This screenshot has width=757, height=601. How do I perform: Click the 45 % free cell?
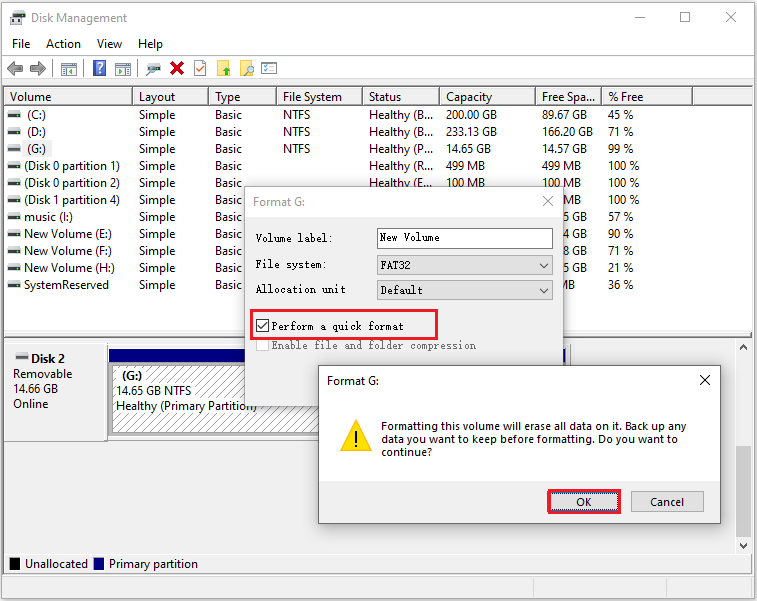pos(620,115)
